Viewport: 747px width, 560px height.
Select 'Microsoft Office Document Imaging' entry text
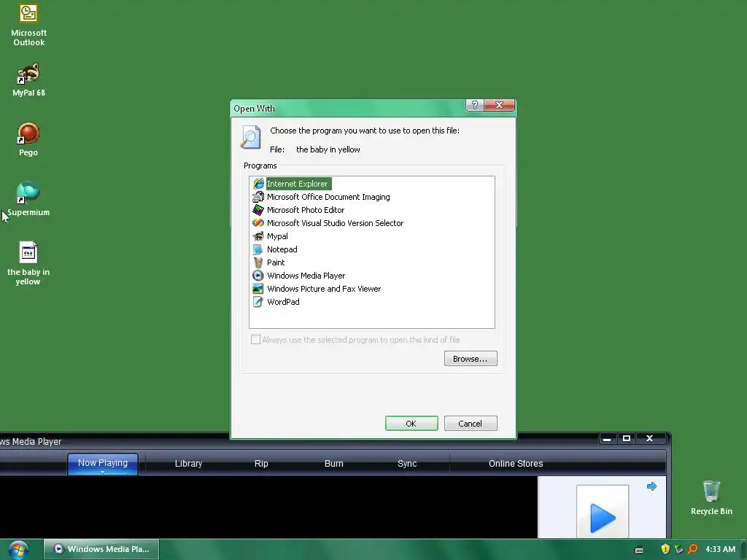(x=328, y=197)
